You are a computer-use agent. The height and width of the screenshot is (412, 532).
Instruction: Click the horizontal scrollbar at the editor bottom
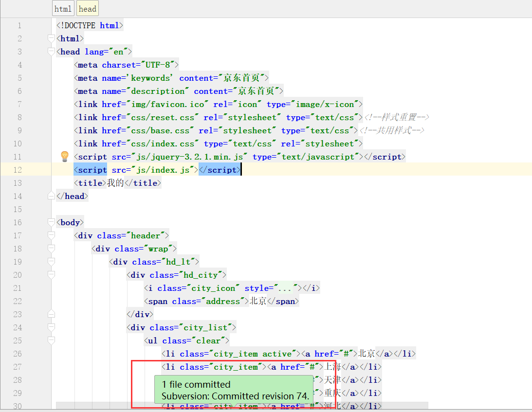point(242,405)
